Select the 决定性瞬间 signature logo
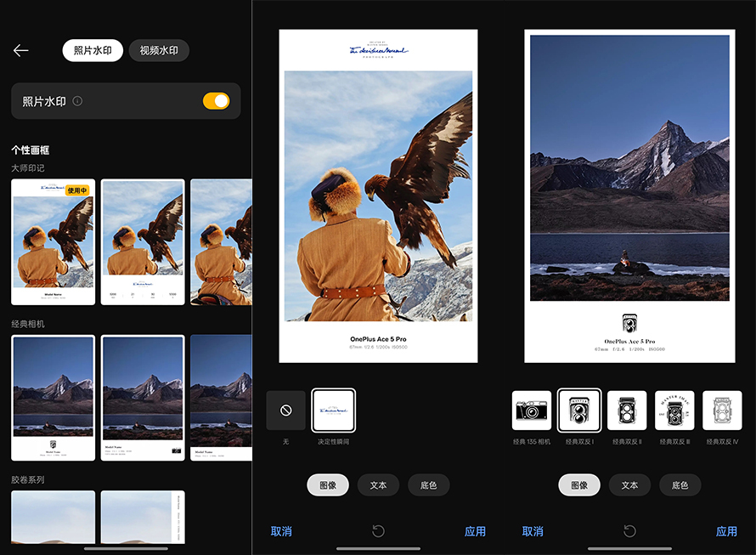Image resolution: width=756 pixels, height=555 pixels. point(333,411)
